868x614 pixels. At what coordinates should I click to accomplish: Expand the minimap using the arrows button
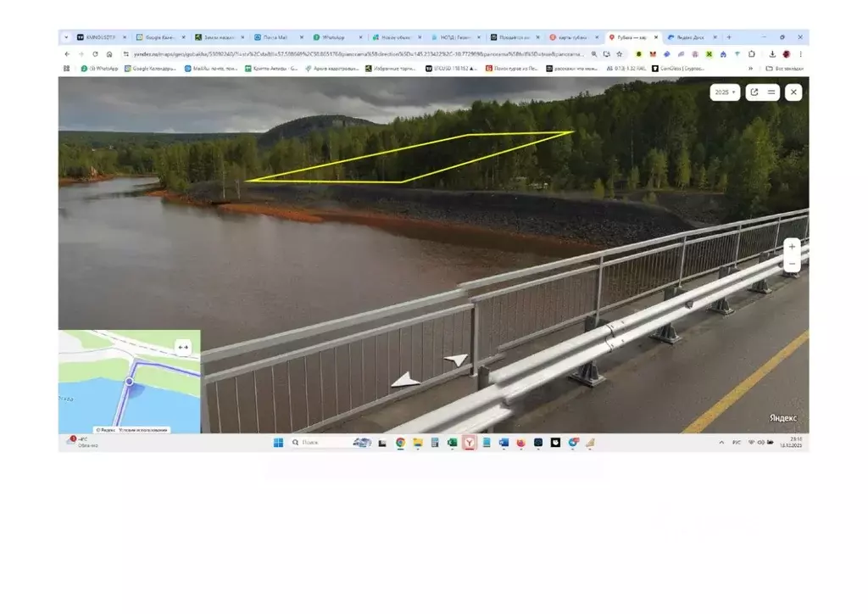183,347
